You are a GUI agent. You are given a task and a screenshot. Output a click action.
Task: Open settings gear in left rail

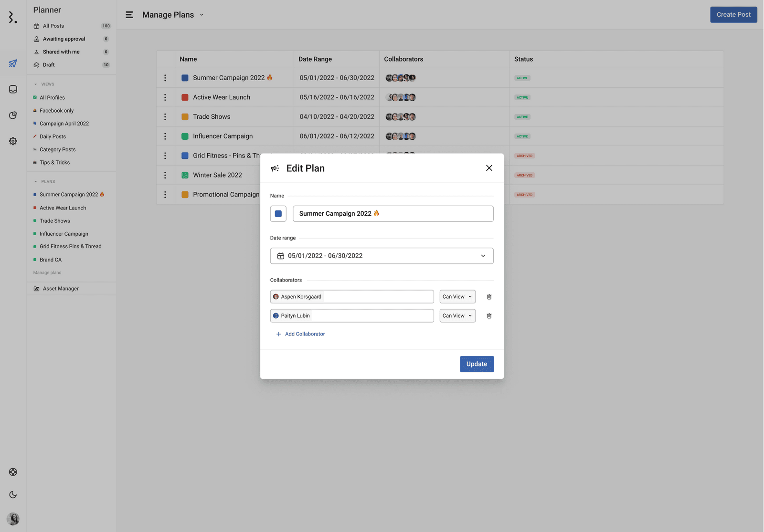[13, 141]
